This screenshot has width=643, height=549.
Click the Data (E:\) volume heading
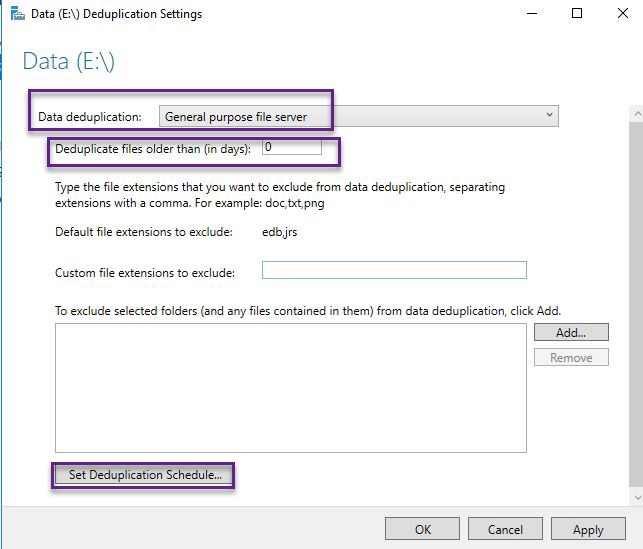tap(68, 62)
